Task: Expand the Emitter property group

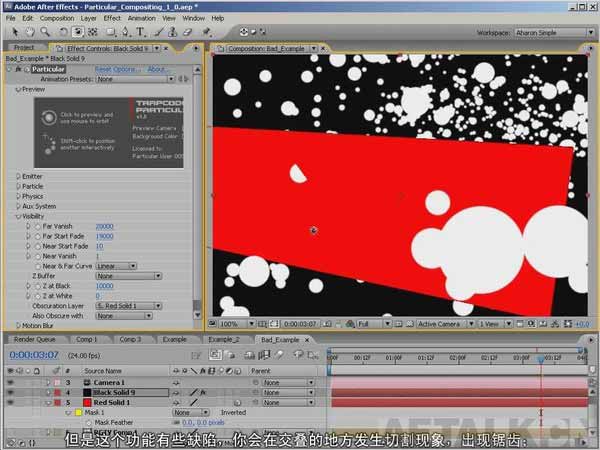Action: [x=18, y=176]
